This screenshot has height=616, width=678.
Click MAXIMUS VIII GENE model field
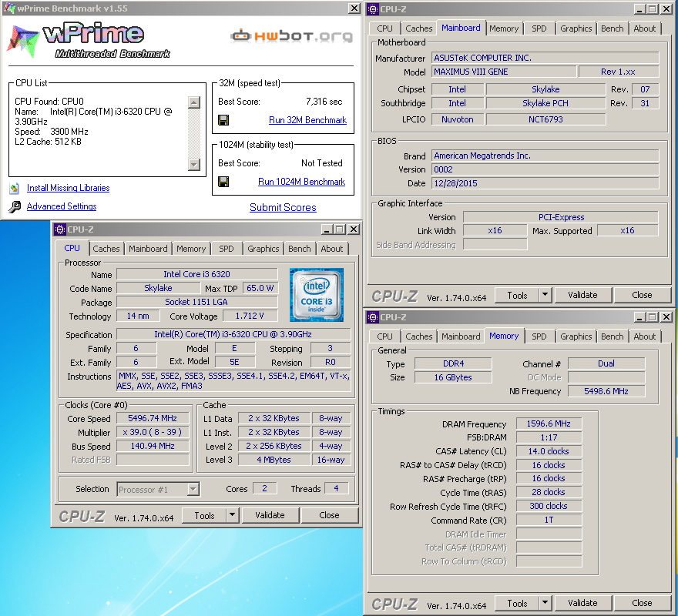(x=504, y=72)
